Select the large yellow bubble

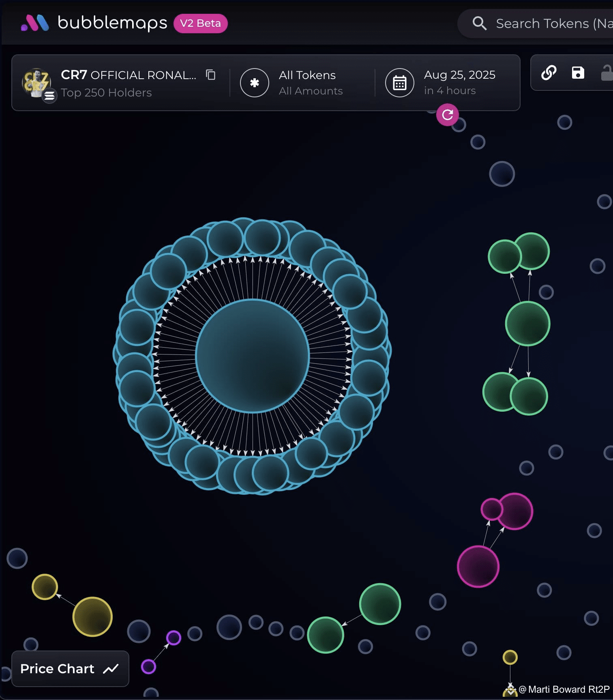click(92, 616)
